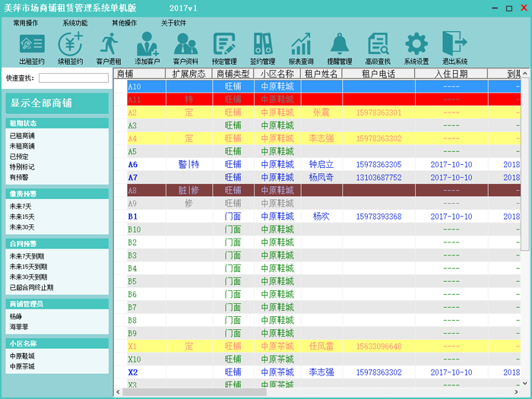
Task: Open the 常用操作 menu
Action: (x=26, y=23)
